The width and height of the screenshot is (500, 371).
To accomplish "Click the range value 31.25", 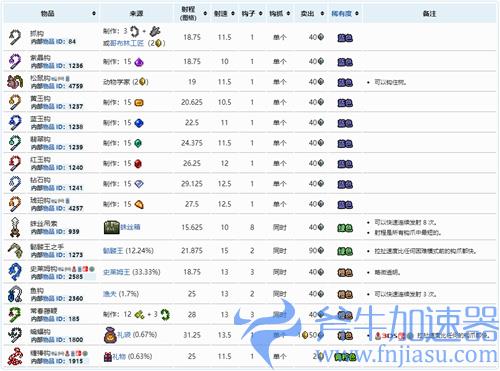I will pos(192,335).
